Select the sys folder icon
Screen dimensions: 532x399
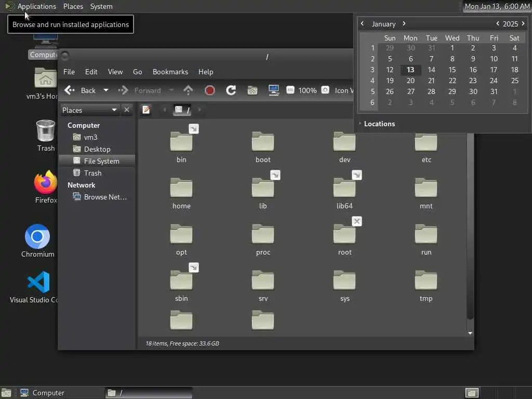click(344, 280)
